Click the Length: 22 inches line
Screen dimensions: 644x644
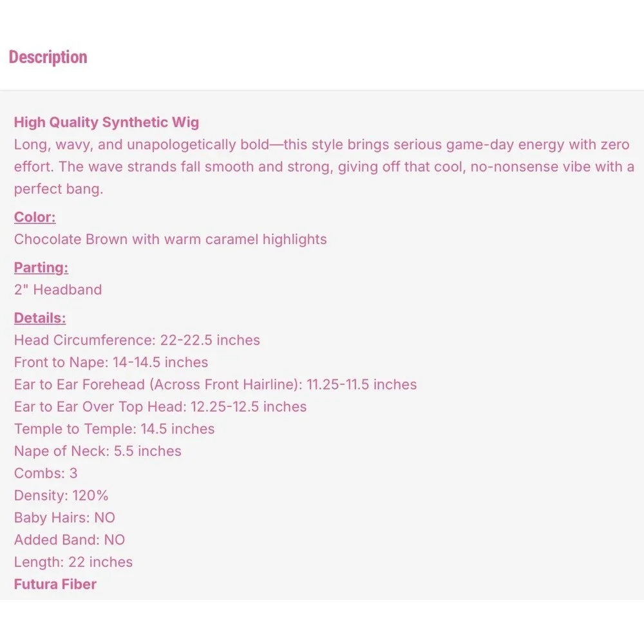[x=73, y=562]
